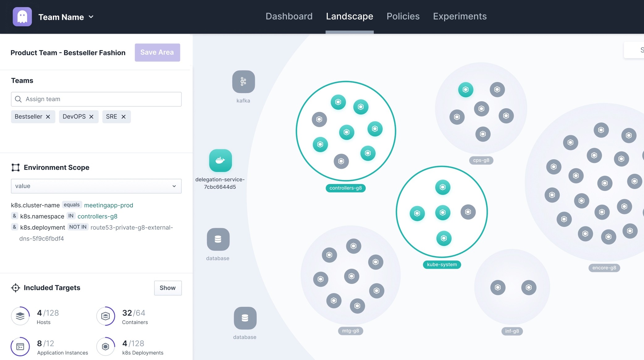644x360 pixels.
Task: Click the Hosts stack icon
Action: [x=20, y=316]
